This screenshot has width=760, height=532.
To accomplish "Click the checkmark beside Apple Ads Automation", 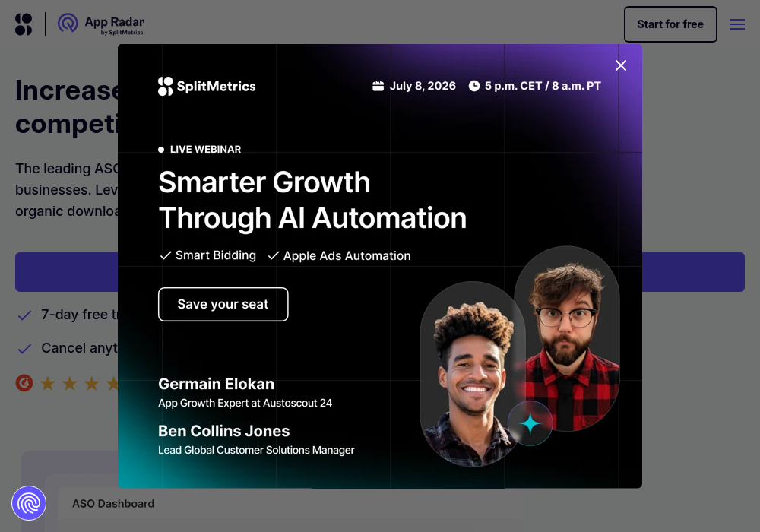I will pyautogui.click(x=274, y=255).
